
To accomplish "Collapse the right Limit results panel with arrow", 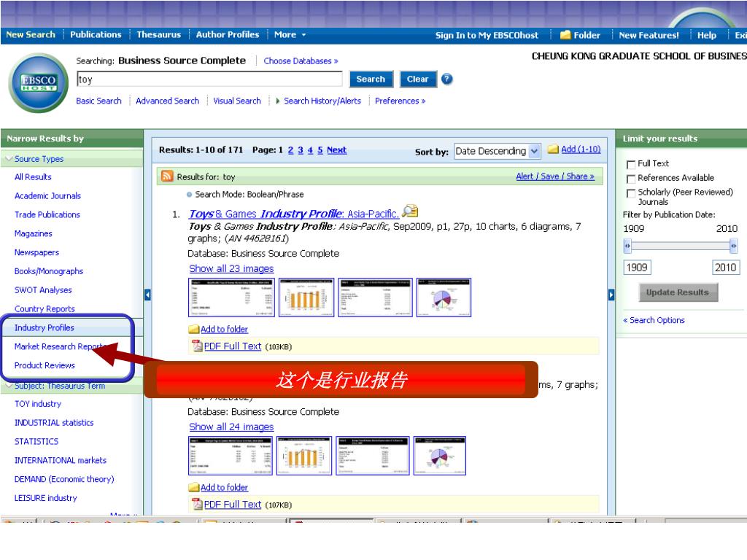I will 611,295.
